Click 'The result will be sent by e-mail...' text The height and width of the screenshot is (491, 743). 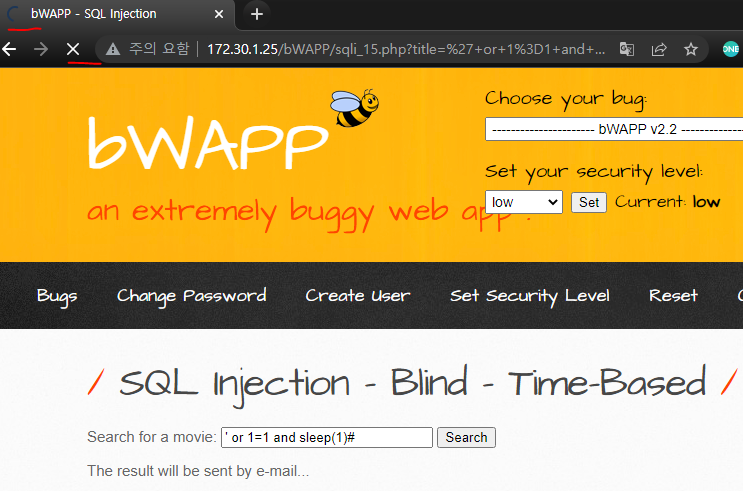pos(198,471)
